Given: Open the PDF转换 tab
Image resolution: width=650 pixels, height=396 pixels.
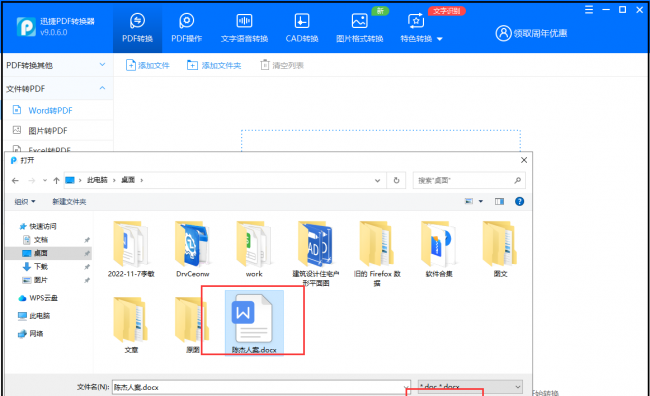Looking at the screenshot, I should pos(137,28).
